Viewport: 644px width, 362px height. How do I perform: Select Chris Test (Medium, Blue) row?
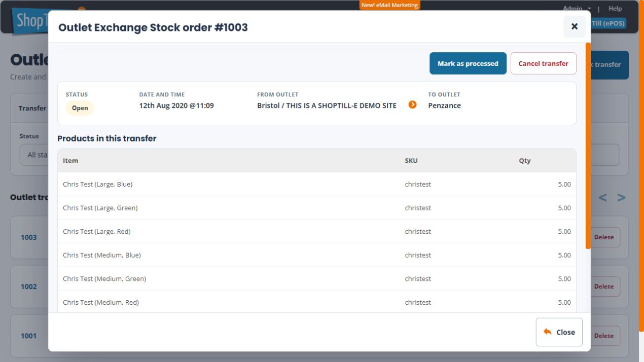316,255
